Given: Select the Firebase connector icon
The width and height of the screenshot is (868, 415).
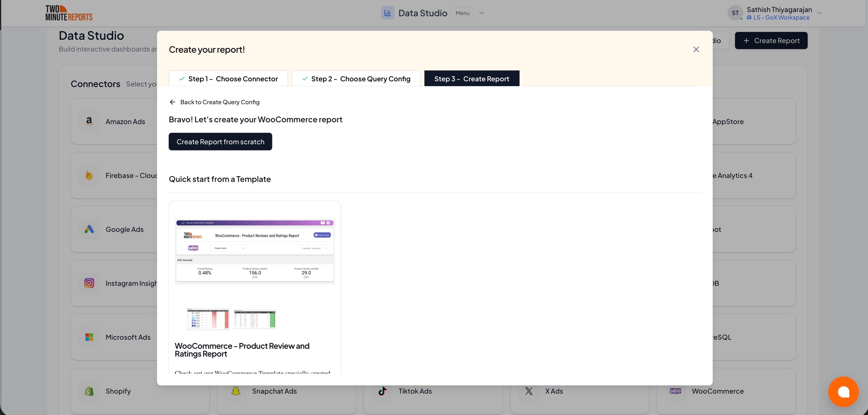Looking at the screenshot, I should (89, 175).
